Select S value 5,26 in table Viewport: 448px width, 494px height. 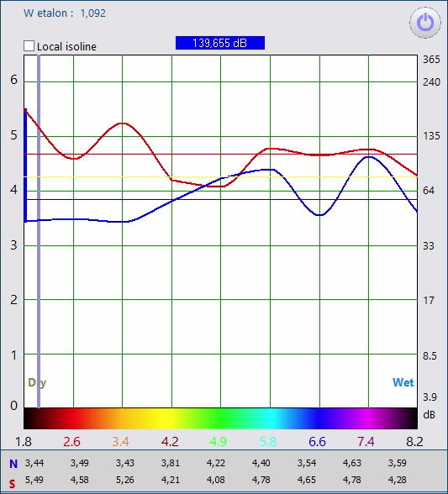[x=125, y=480]
